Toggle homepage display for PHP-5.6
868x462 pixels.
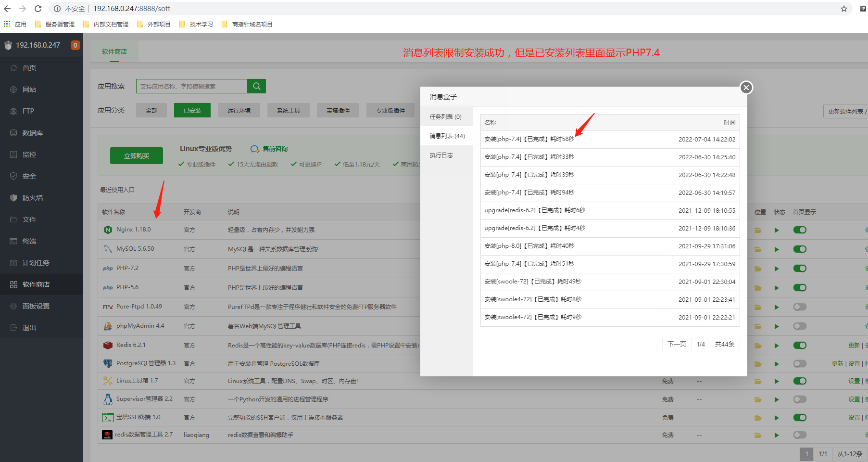tap(800, 288)
